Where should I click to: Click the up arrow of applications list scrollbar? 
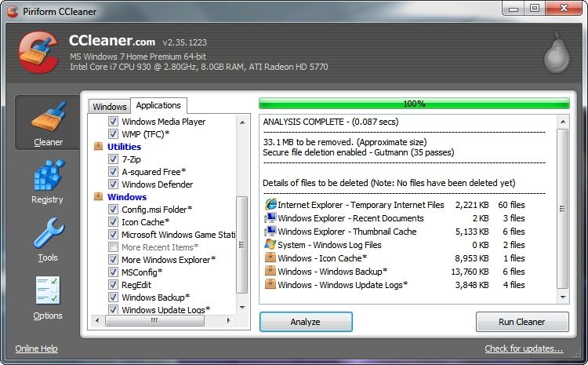[242, 122]
